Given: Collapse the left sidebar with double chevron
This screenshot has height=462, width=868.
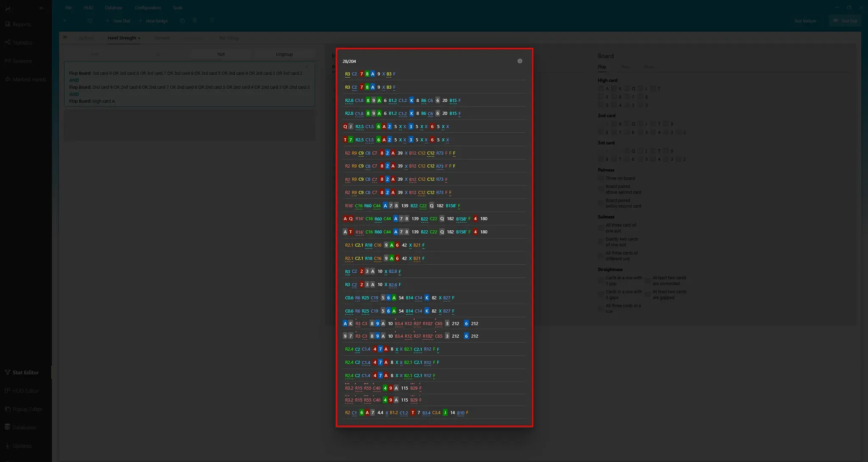Looking at the screenshot, I should click(x=41, y=8).
